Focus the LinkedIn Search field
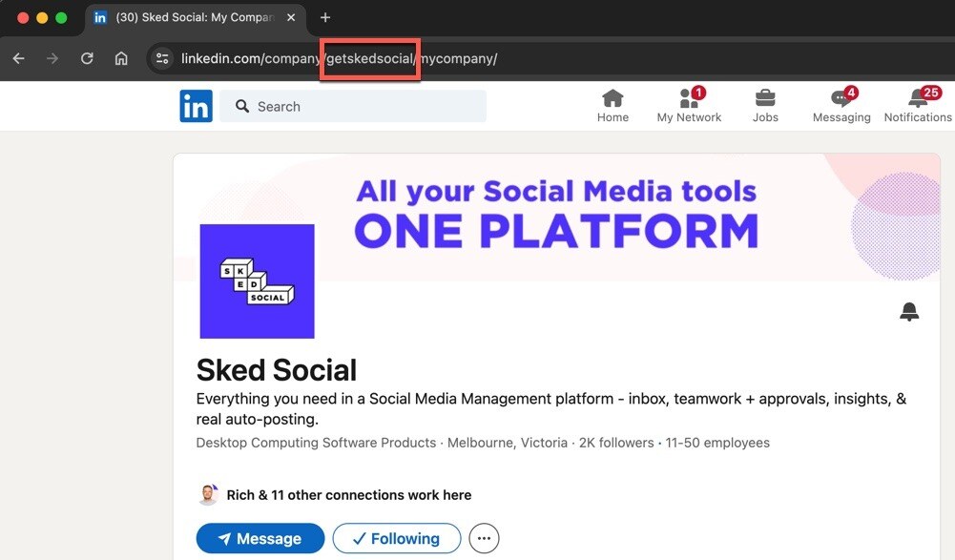Image resolution: width=955 pixels, height=560 pixels. click(353, 106)
